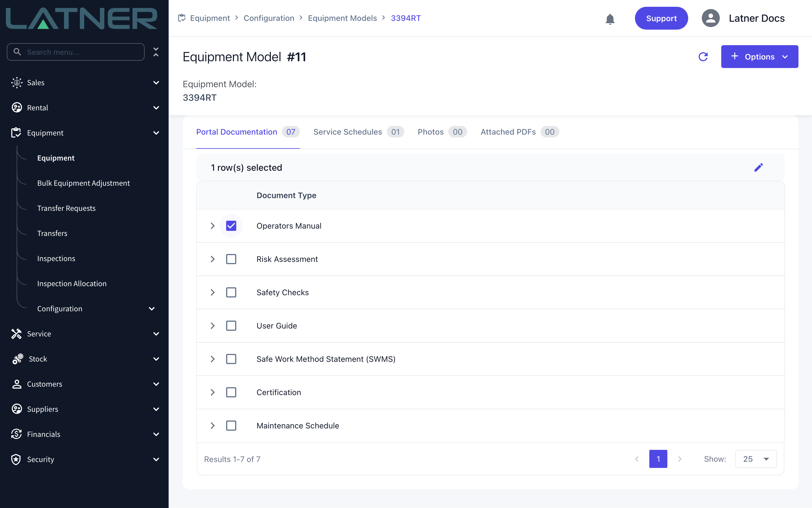812x508 pixels.
Task: Open the Inspections menu item
Action: coord(56,258)
